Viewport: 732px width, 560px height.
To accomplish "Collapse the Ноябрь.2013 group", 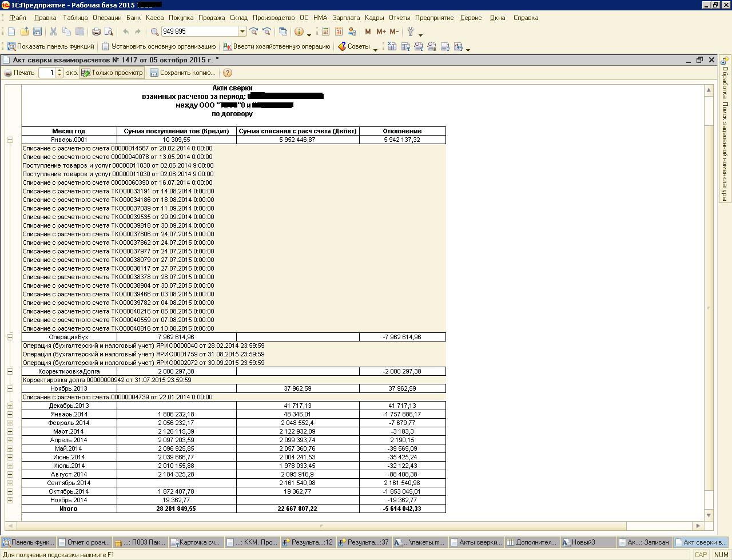I will (10, 388).
